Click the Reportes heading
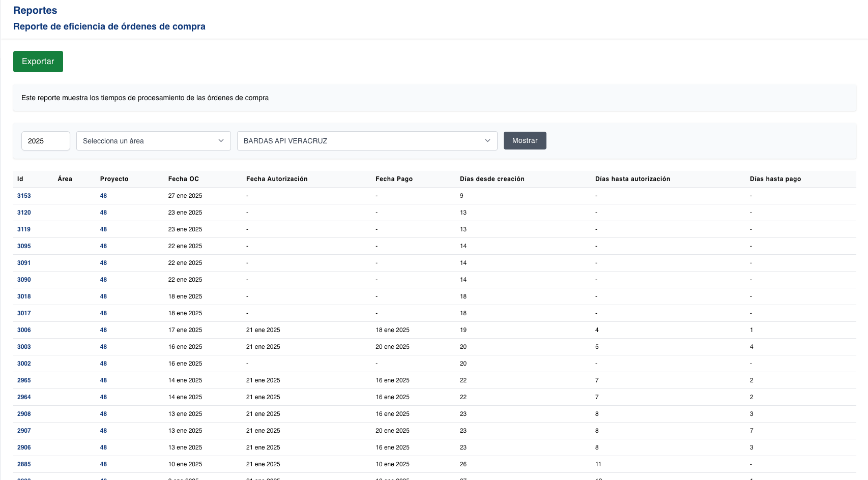The width and height of the screenshot is (868, 480). click(x=35, y=11)
